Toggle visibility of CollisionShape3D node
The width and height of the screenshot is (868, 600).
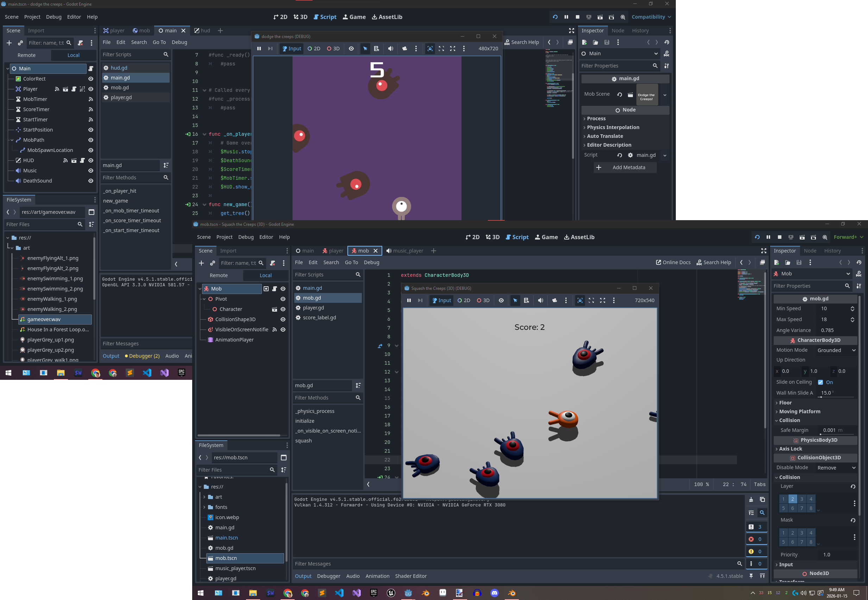[283, 320]
